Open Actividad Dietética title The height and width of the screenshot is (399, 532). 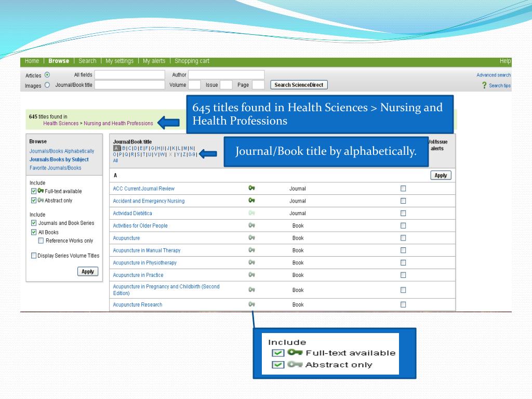tap(132, 213)
